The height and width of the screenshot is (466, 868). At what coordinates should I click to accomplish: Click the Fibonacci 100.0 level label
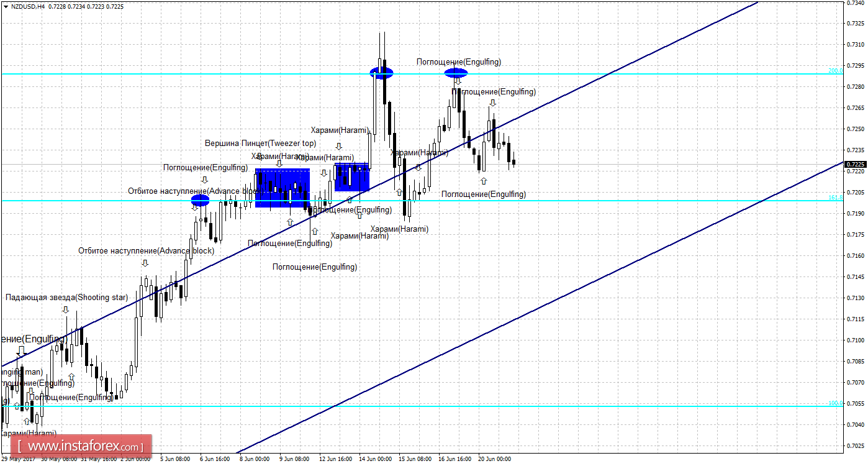[x=835, y=403]
